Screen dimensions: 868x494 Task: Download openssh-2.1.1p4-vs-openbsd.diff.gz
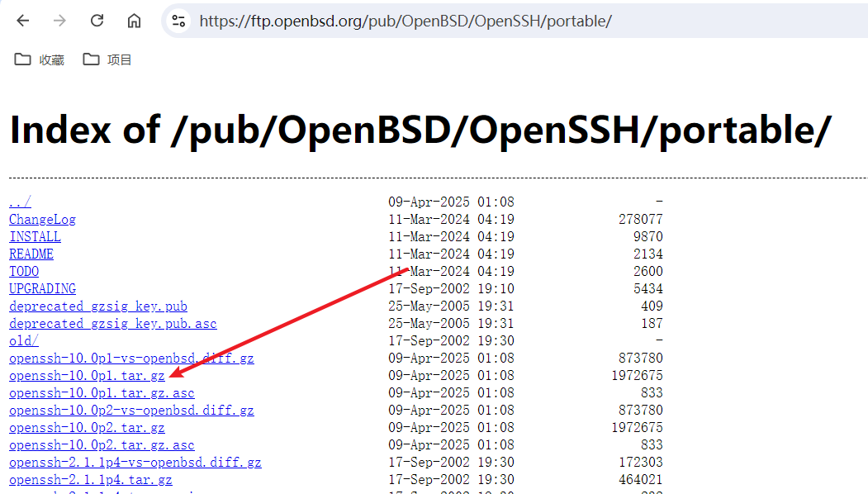point(135,463)
